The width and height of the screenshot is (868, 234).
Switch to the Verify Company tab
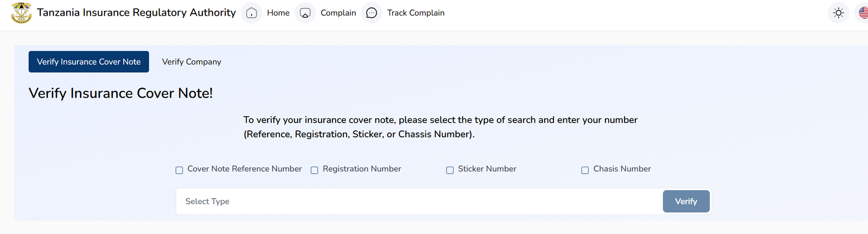pyautogui.click(x=192, y=62)
